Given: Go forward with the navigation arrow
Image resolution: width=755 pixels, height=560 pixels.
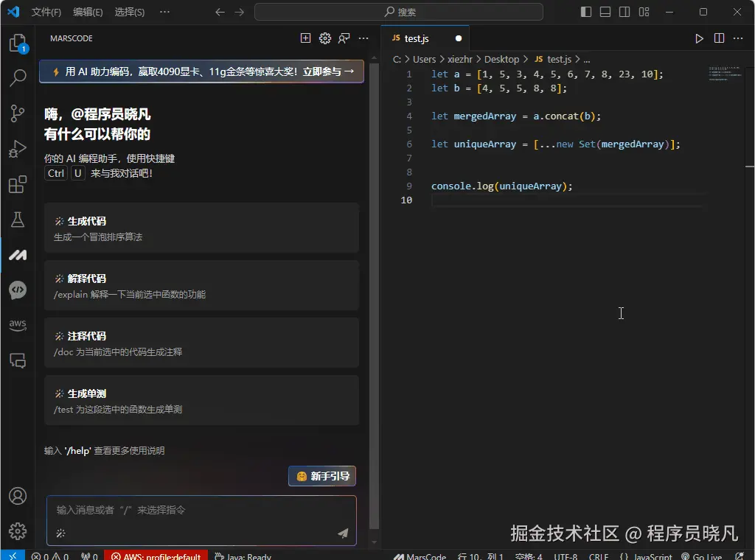Looking at the screenshot, I should (x=240, y=12).
